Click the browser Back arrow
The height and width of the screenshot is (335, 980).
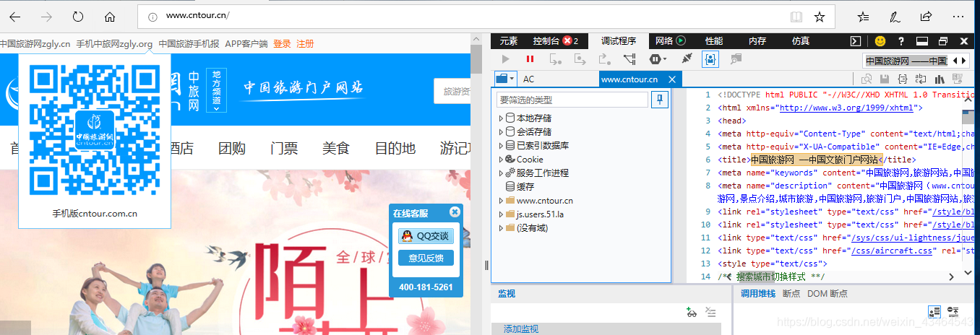[14, 17]
